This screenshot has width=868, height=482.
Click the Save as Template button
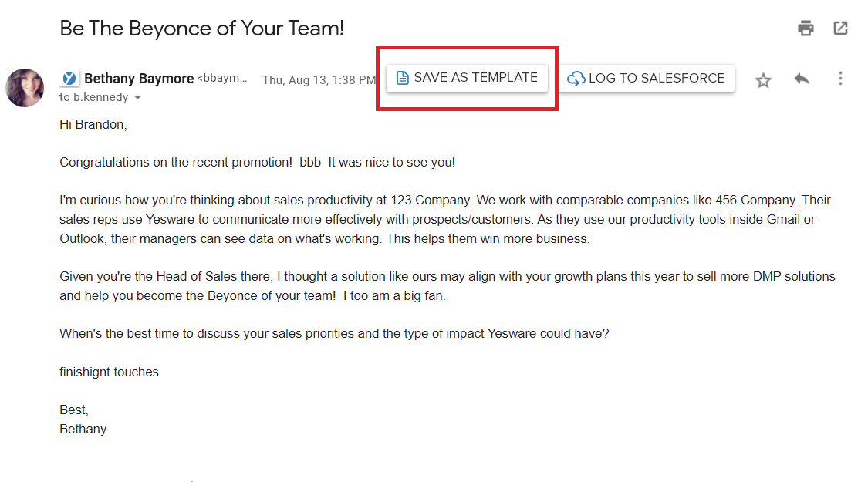coord(467,78)
